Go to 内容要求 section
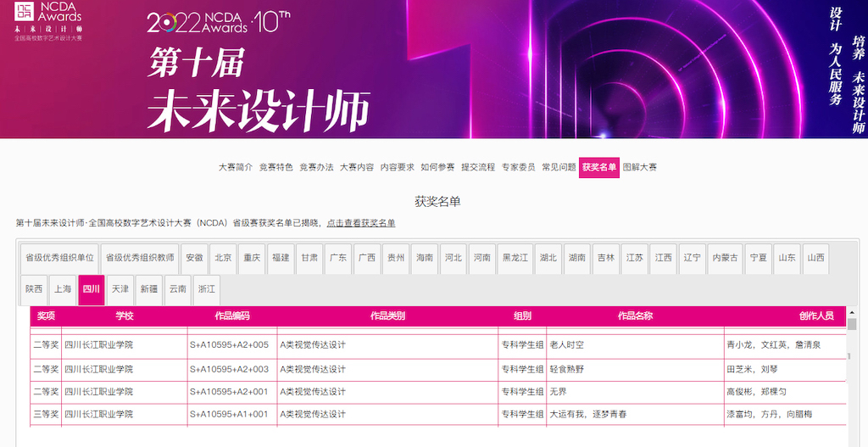This screenshot has height=447, width=868. (x=397, y=167)
